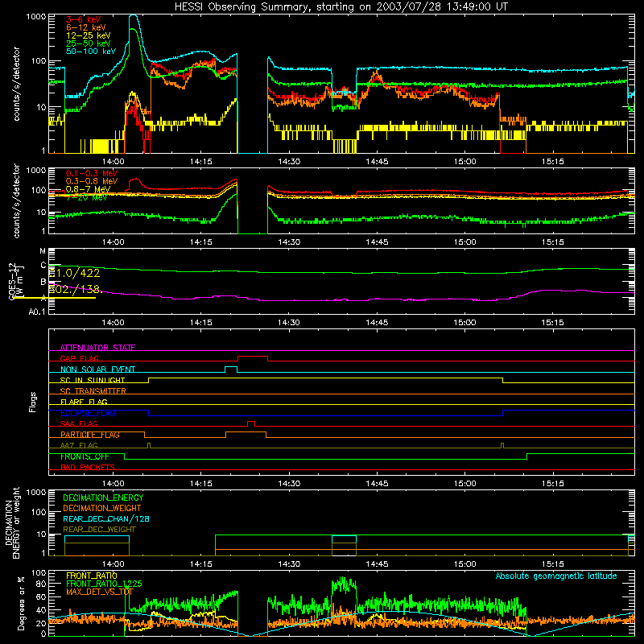The height and width of the screenshot is (644, 644).
Task: Select the A0.1 tick label on the GOES axis
Action: 37,312
